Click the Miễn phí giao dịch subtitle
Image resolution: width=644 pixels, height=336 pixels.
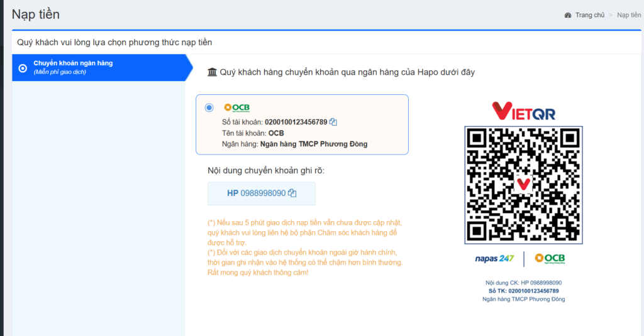[60, 72]
